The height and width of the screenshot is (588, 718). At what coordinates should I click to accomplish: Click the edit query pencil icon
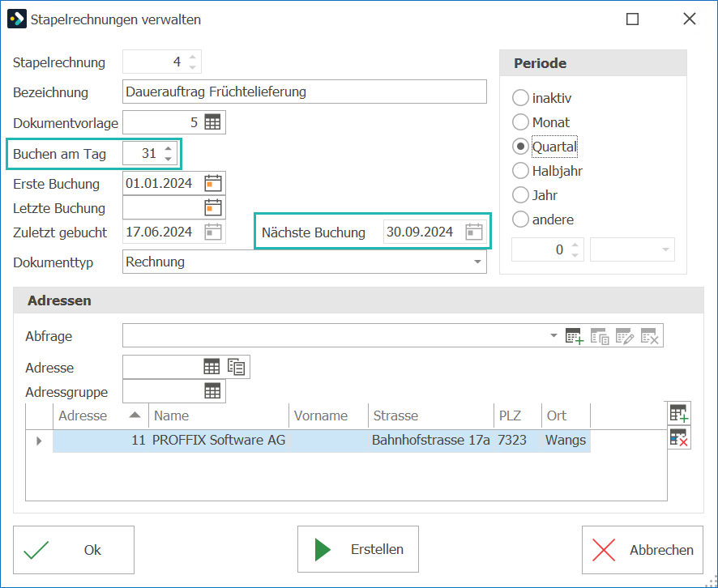[625, 336]
